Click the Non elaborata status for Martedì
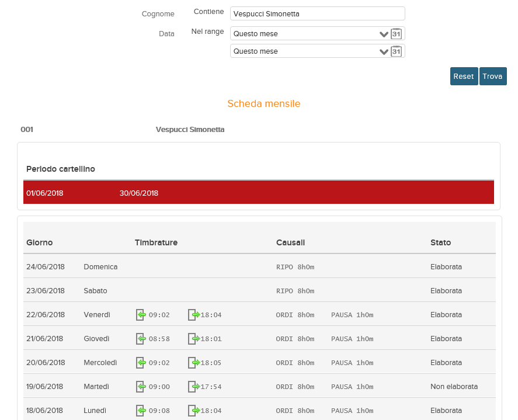 click(454, 387)
